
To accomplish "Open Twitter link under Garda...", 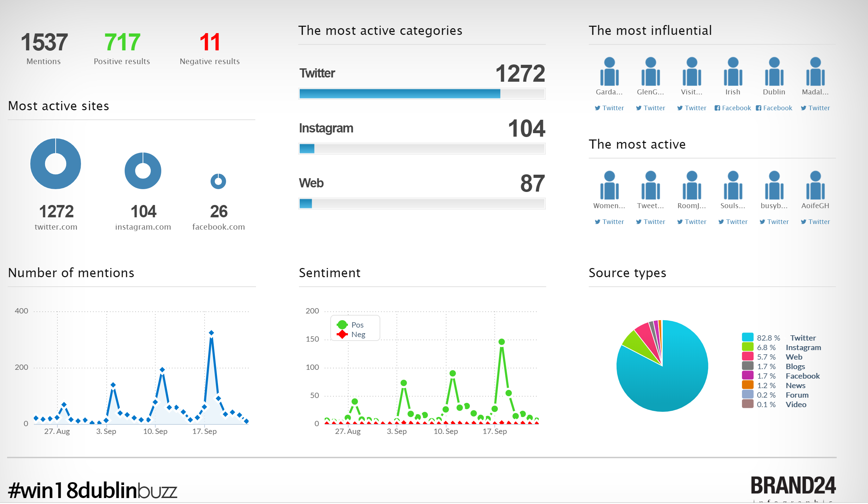I will point(609,108).
